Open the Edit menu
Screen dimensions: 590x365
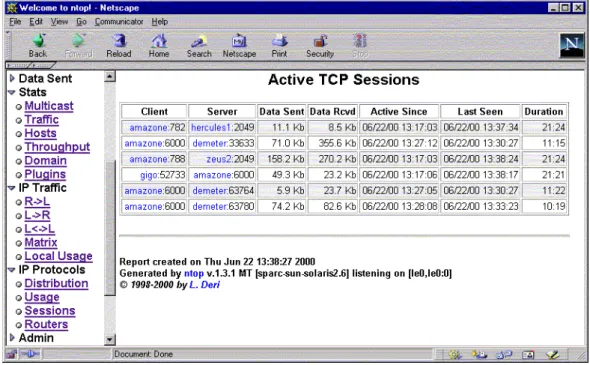click(36, 22)
